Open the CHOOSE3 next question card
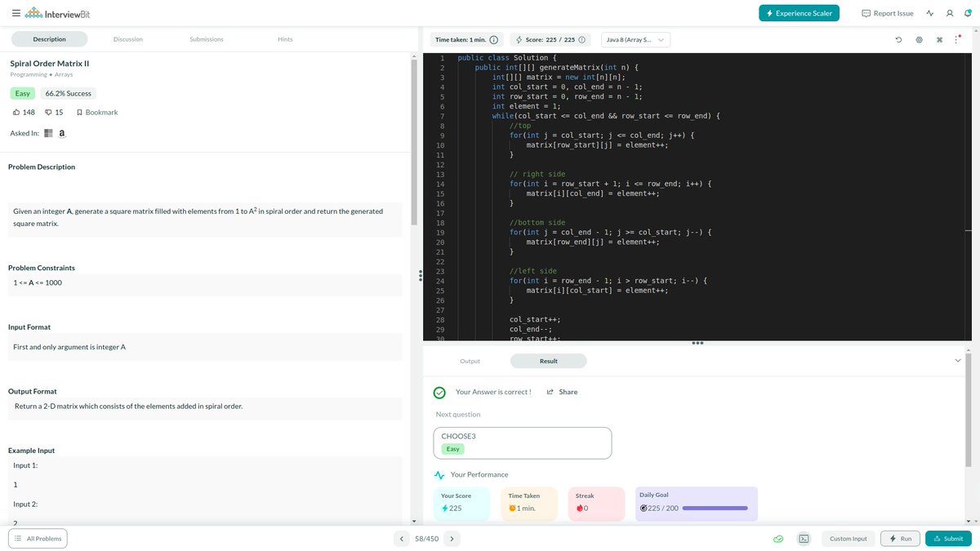The height and width of the screenshot is (551, 980). [x=522, y=443]
